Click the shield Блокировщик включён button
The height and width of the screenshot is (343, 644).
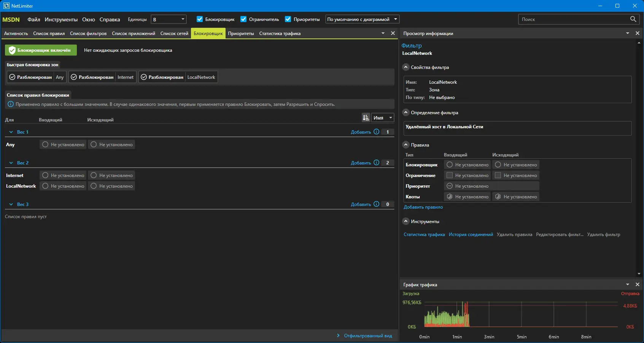(x=41, y=50)
